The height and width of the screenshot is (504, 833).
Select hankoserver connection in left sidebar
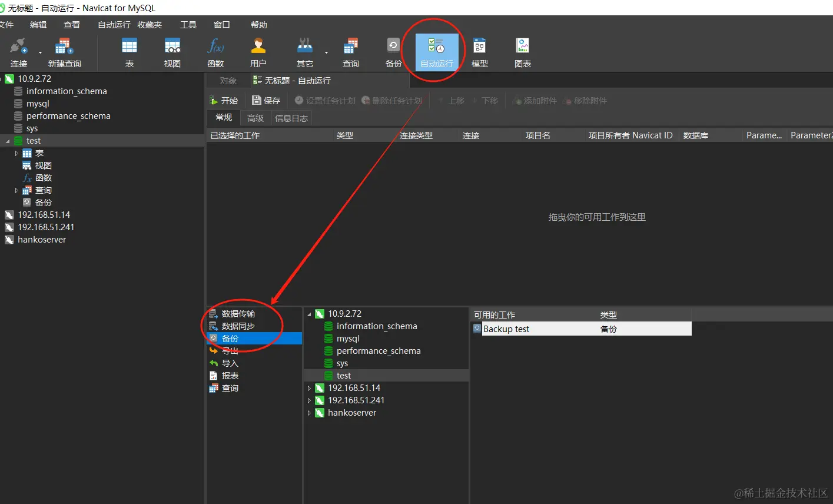(42, 240)
